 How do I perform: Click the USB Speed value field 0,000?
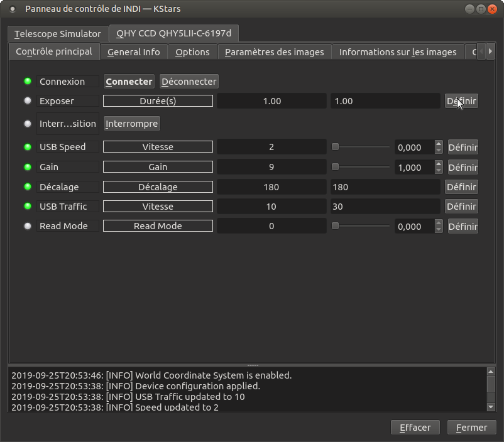point(415,148)
